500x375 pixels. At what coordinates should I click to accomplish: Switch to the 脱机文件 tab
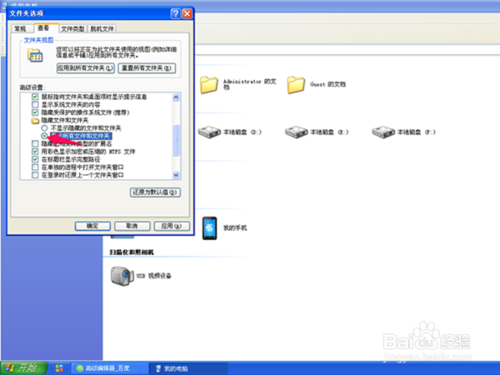pyautogui.click(x=102, y=29)
